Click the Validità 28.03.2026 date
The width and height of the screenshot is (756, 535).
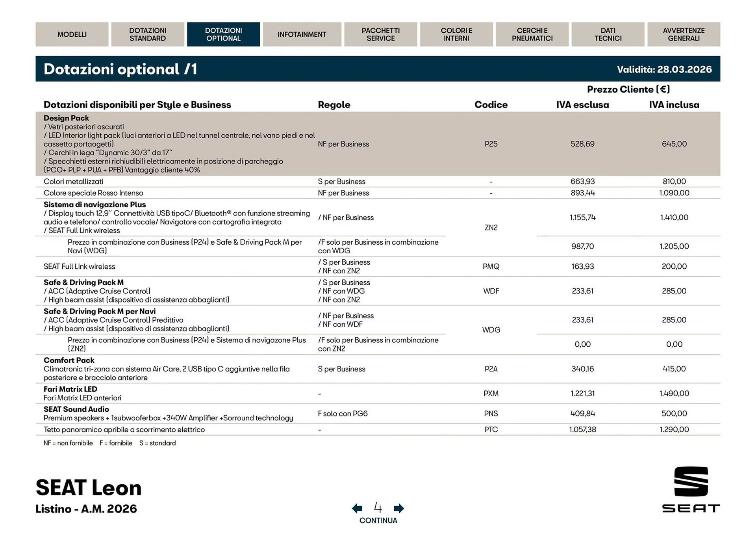pos(664,69)
